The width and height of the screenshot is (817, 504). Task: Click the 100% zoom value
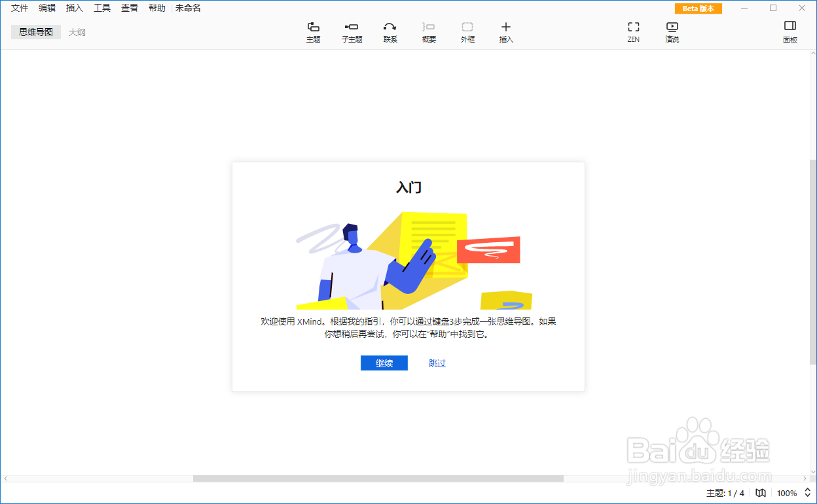tap(787, 493)
